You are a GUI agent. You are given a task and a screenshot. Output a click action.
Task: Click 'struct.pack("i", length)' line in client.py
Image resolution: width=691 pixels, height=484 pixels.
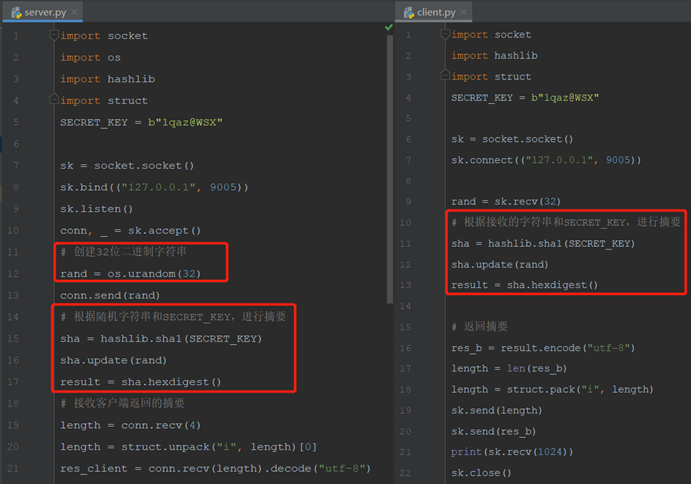(552, 390)
